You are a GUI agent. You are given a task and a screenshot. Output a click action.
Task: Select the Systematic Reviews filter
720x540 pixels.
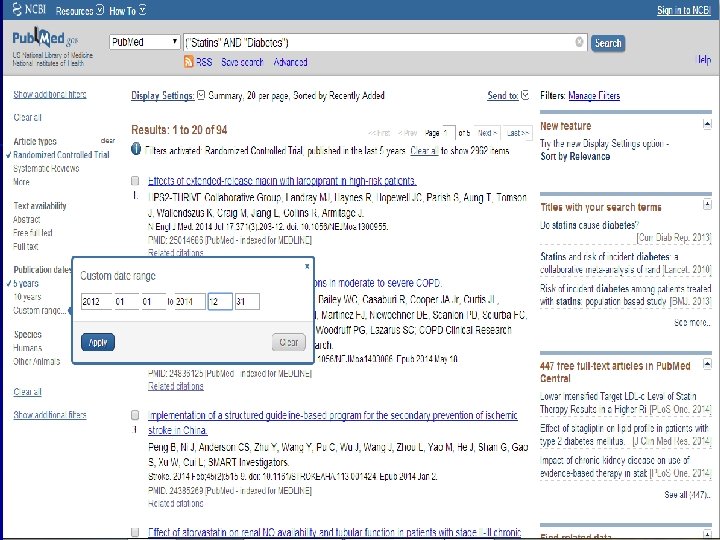coord(46,169)
